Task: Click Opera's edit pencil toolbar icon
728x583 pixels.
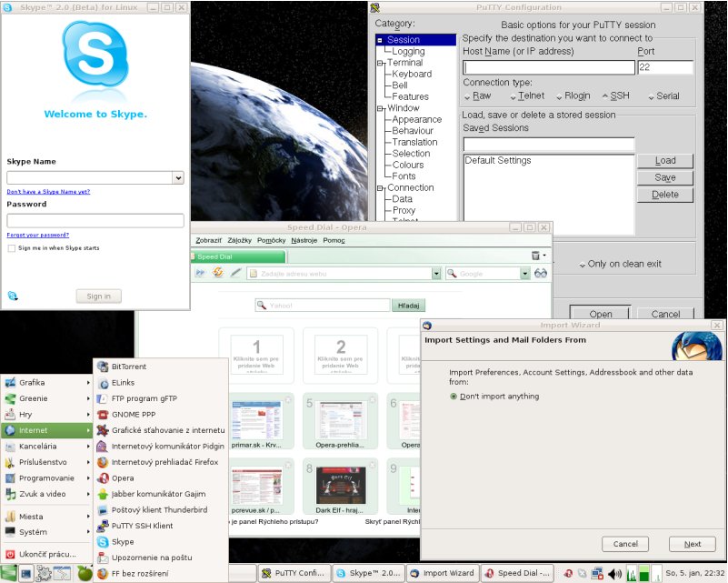Action: coord(236,273)
